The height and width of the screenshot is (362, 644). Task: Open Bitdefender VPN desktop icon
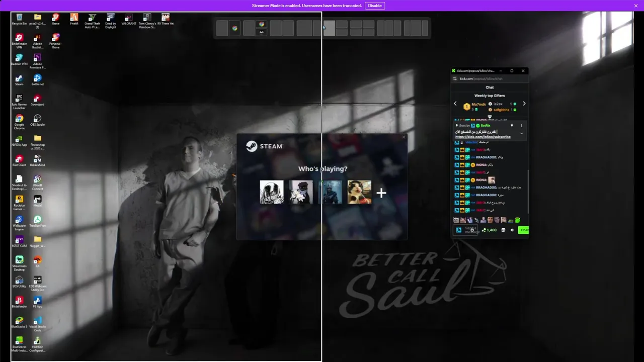pos(19,41)
